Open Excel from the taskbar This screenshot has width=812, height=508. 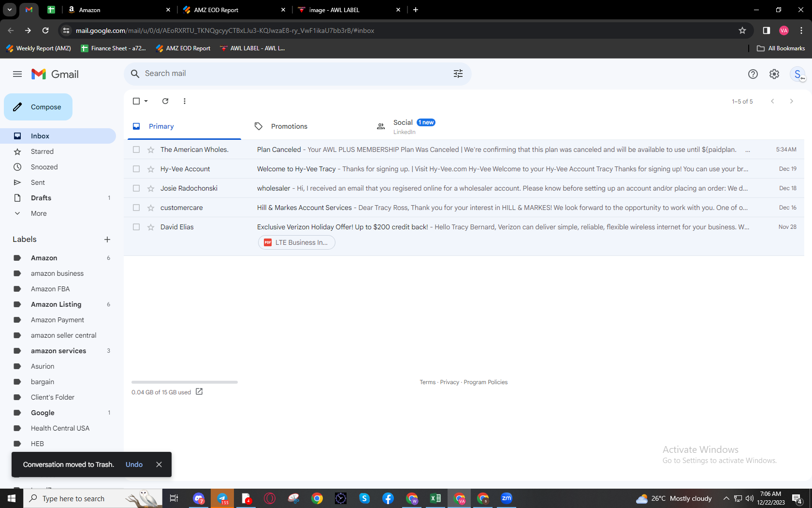click(435, 498)
